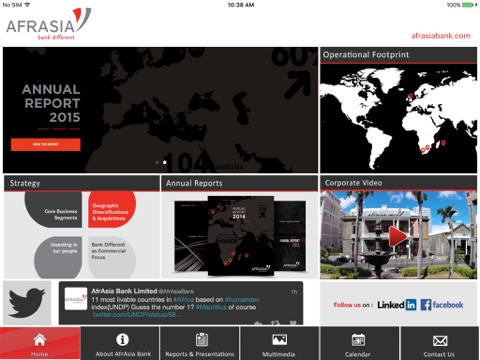
Task: Click the Twitter bird icon
Action: pos(27,303)
